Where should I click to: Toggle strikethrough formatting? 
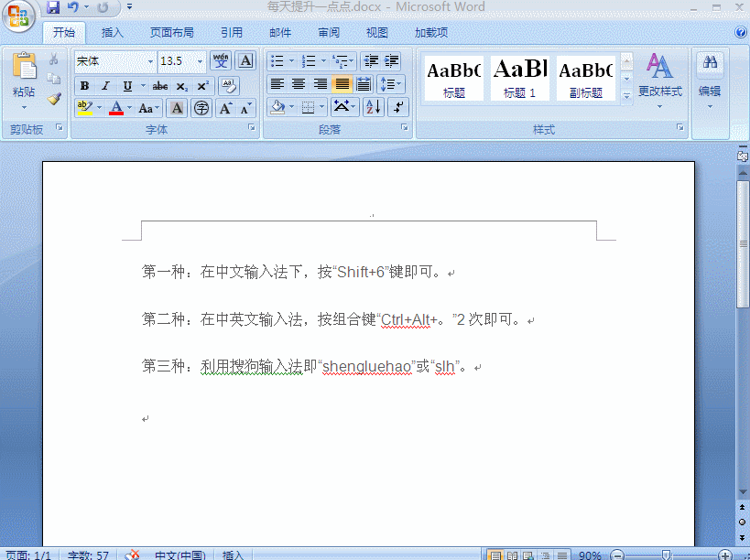(160, 85)
